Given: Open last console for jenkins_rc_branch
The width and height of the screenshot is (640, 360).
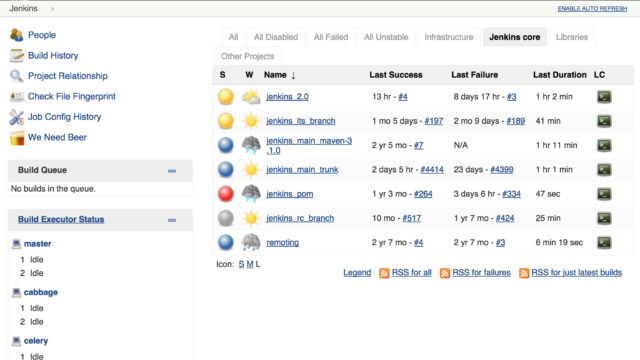Looking at the screenshot, I should (x=604, y=218).
